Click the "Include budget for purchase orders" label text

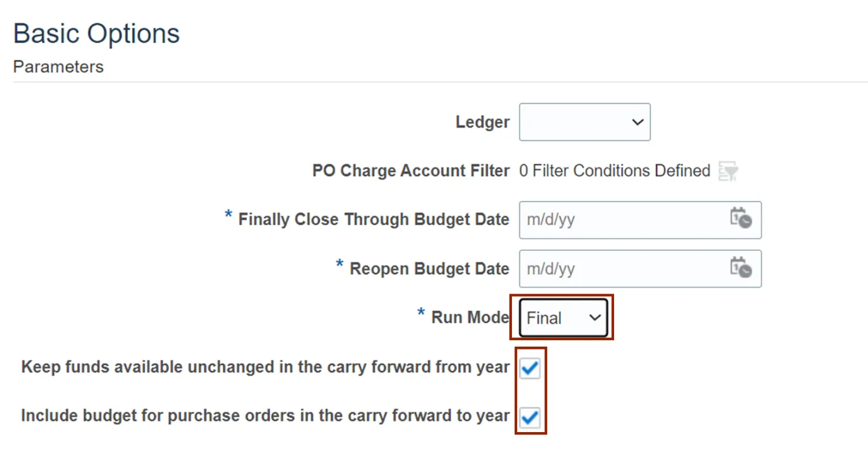265,416
